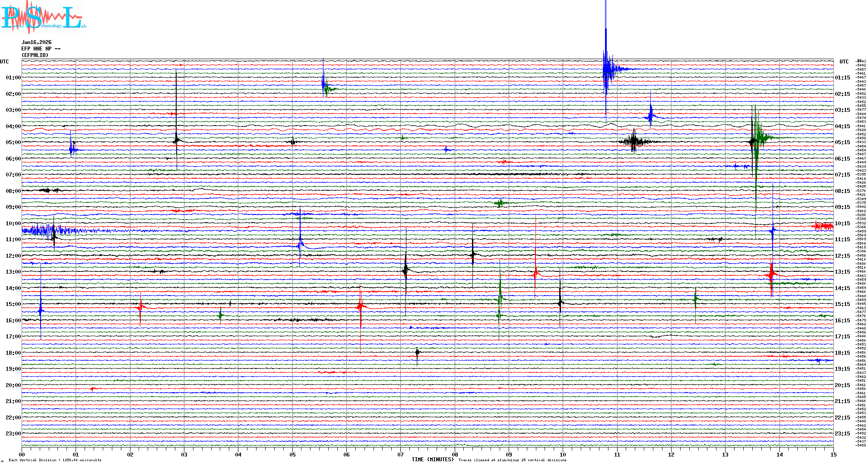Select the EFP HHE HP station text
Image resolution: width=868 pixels, height=466 pixels.
36,49
